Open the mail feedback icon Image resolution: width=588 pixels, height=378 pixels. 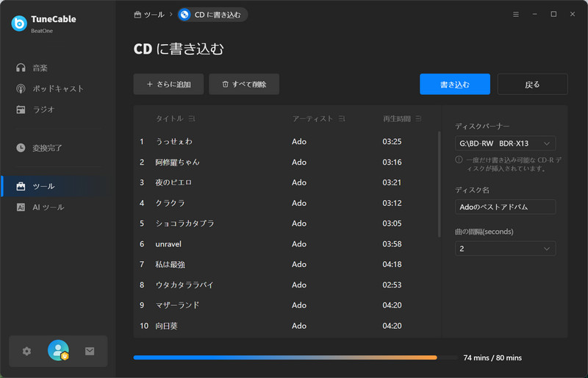click(x=90, y=352)
